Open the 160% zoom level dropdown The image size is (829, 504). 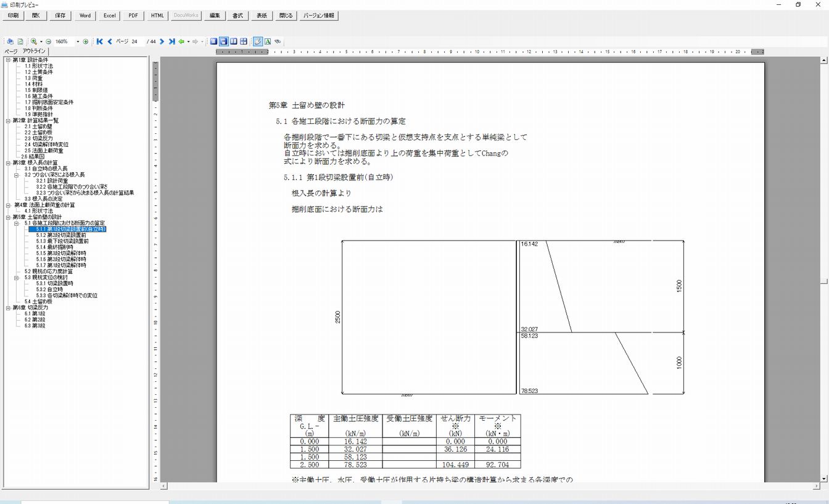(x=78, y=41)
